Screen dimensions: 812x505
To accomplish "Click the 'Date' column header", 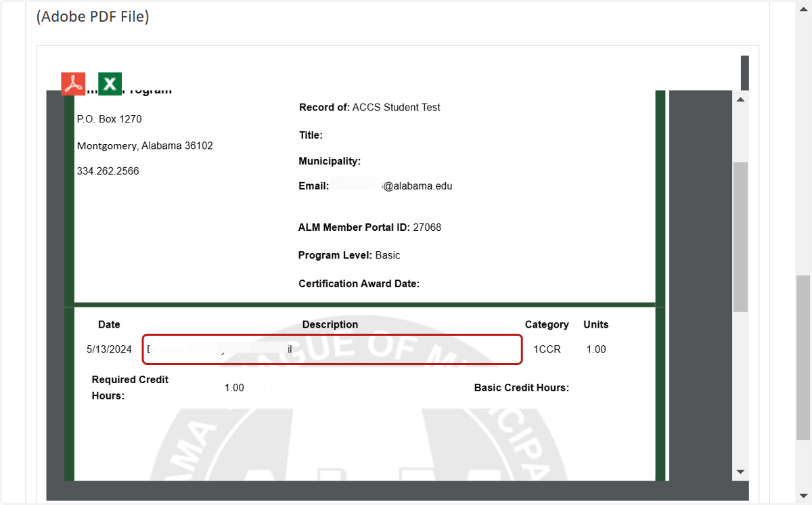I will 109,325.
